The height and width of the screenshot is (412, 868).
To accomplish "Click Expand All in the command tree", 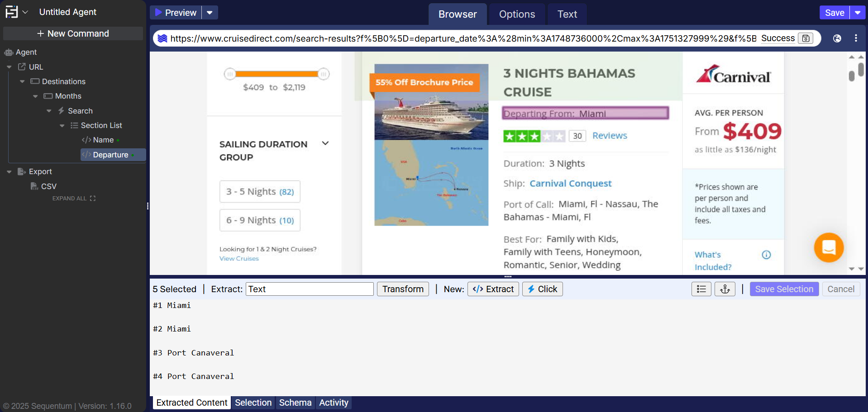I will coord(74,199).
